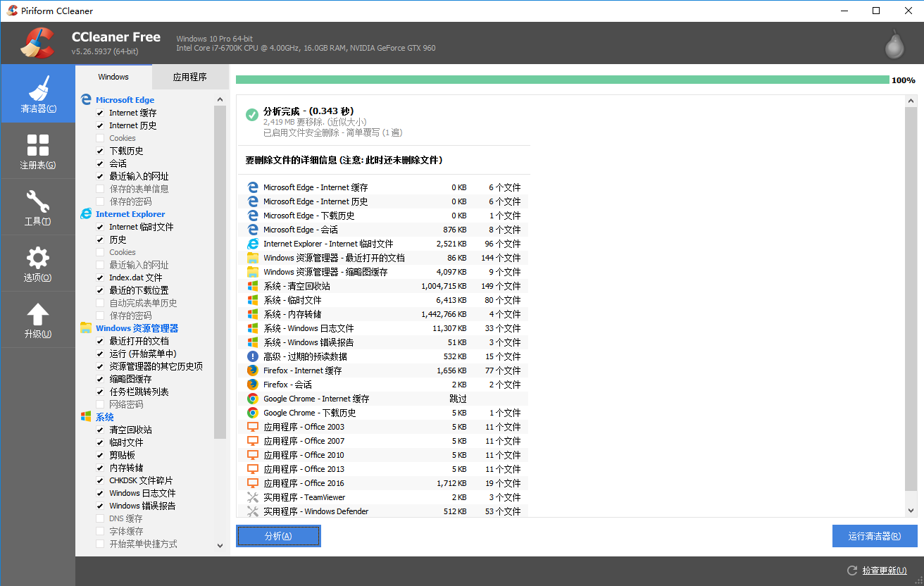Open the 清洁器 panel in sidebar
Viewport: 924px width, 586px height.
coord(38,94)
